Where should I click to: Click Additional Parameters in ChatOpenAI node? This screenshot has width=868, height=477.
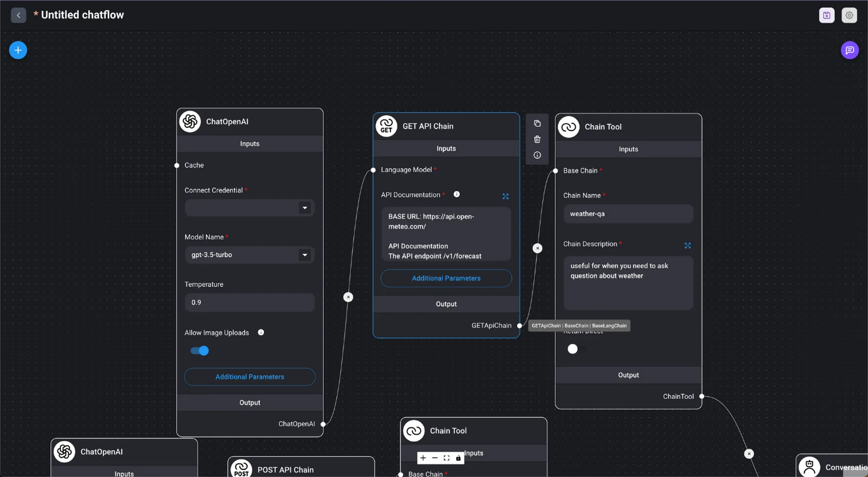(249, 377)
